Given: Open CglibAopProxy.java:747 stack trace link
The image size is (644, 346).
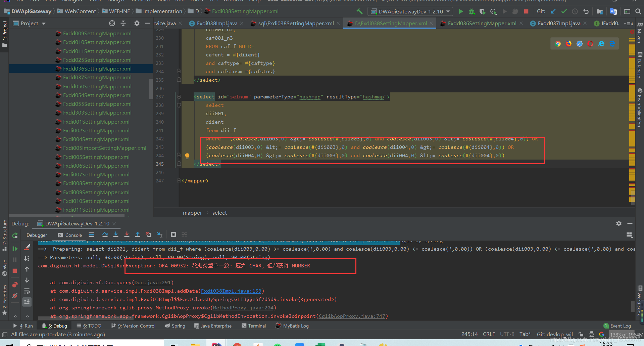Looking at the screenshot, I should [x=352, y=316].
